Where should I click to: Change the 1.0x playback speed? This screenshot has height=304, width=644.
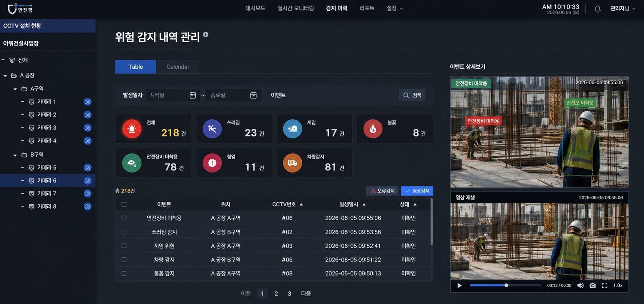click(618, 286)
